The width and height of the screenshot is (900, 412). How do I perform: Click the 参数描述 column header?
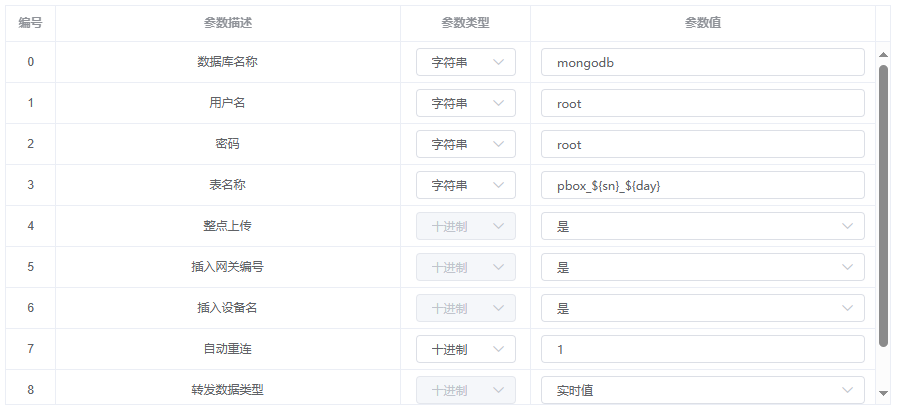click(228, 23)
